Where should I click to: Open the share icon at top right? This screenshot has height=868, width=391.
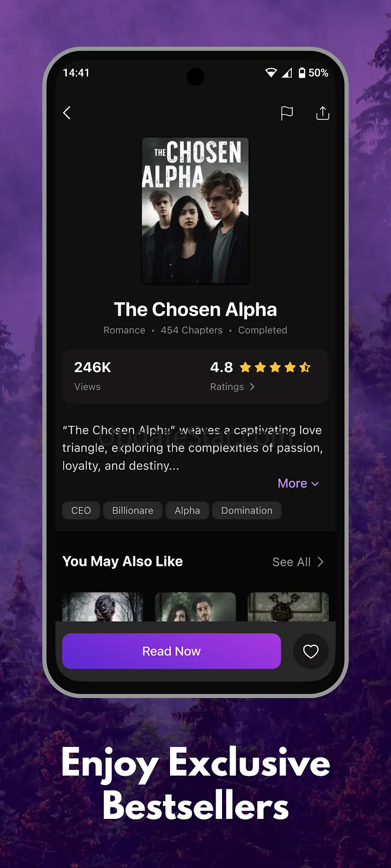[x=323, y=113]
